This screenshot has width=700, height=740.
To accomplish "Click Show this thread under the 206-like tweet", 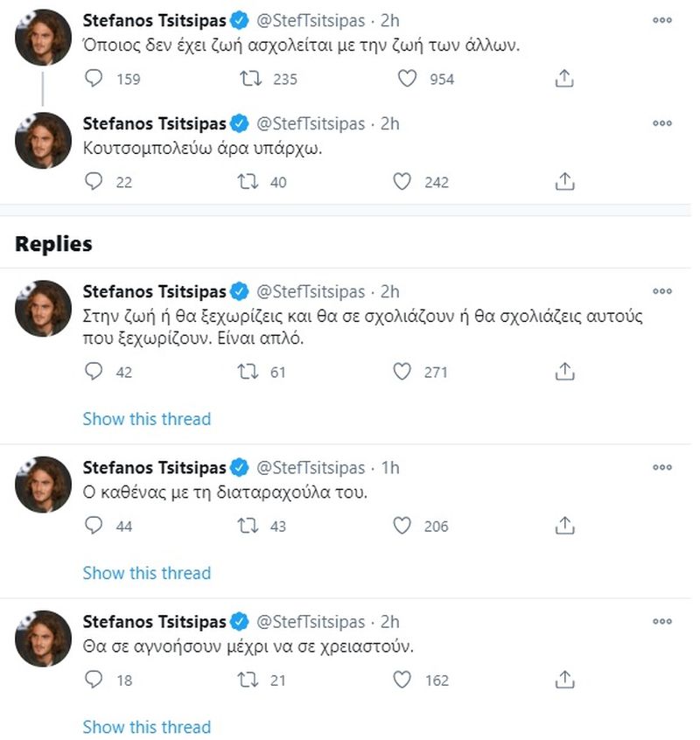I will point(146,573).
